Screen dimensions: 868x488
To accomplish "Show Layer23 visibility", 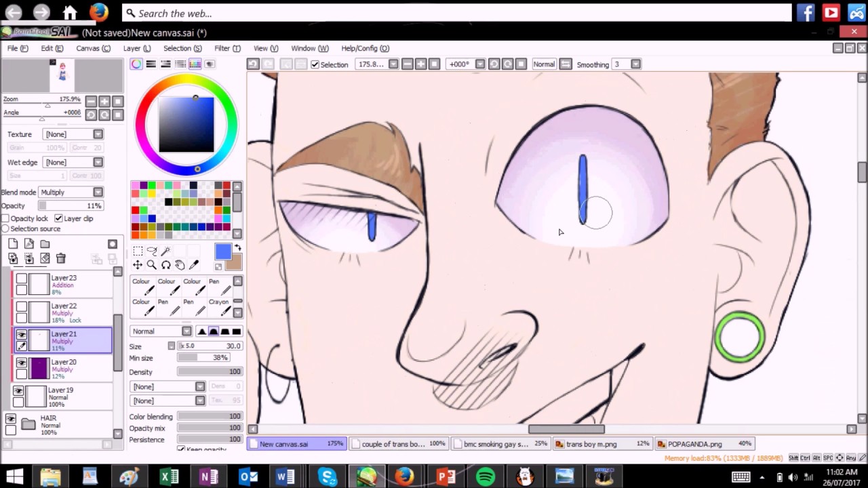I will pyautogui.click(x=22, y=279).
